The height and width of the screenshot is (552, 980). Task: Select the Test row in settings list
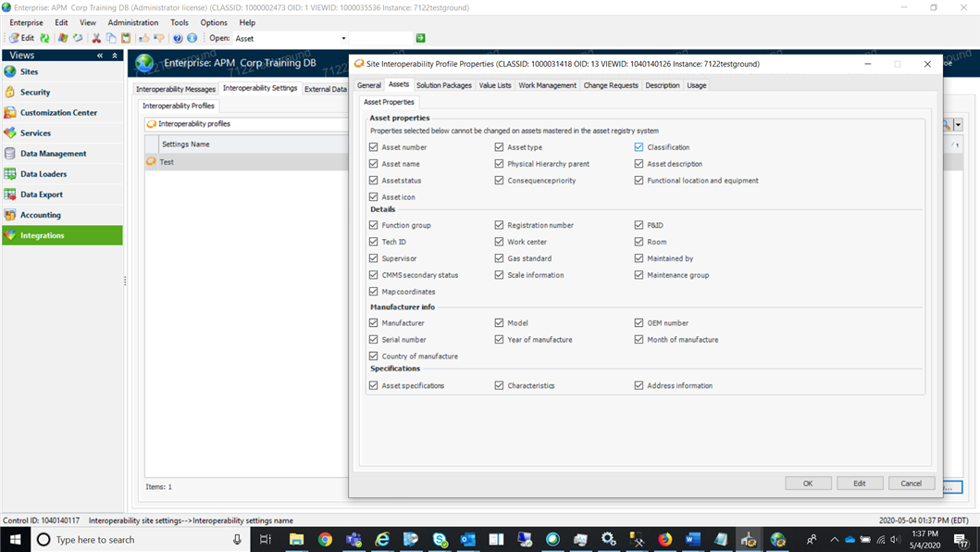[x=167, y=162]
